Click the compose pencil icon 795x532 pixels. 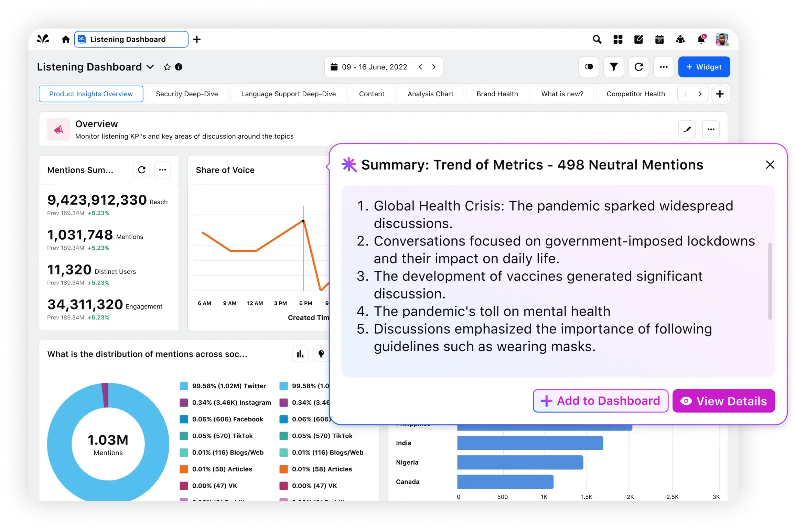point(638,40)
